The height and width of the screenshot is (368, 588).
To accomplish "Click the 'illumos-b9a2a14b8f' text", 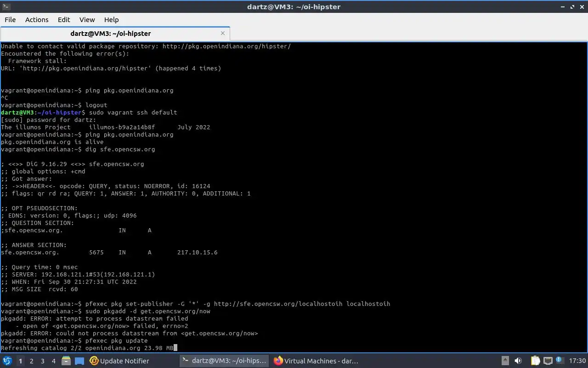I will click(122, 127).
